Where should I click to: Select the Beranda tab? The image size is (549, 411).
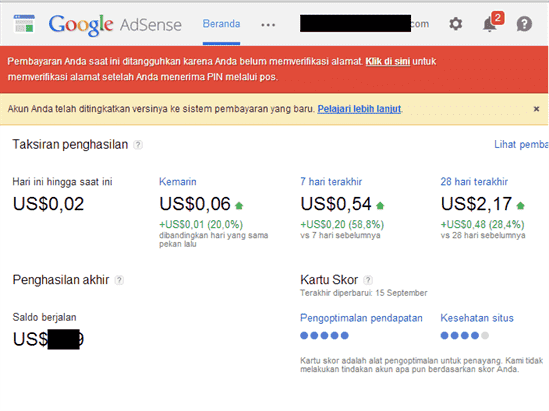coord(221,24)
